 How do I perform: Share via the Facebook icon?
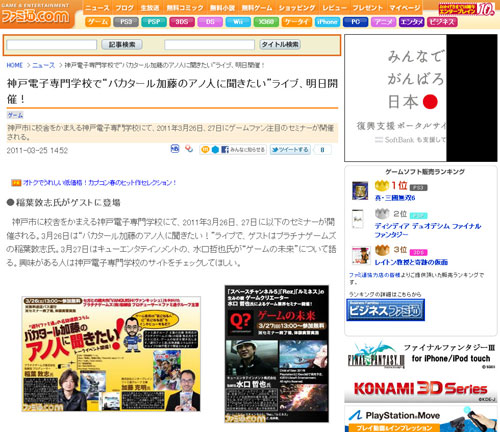pos(225,150)
